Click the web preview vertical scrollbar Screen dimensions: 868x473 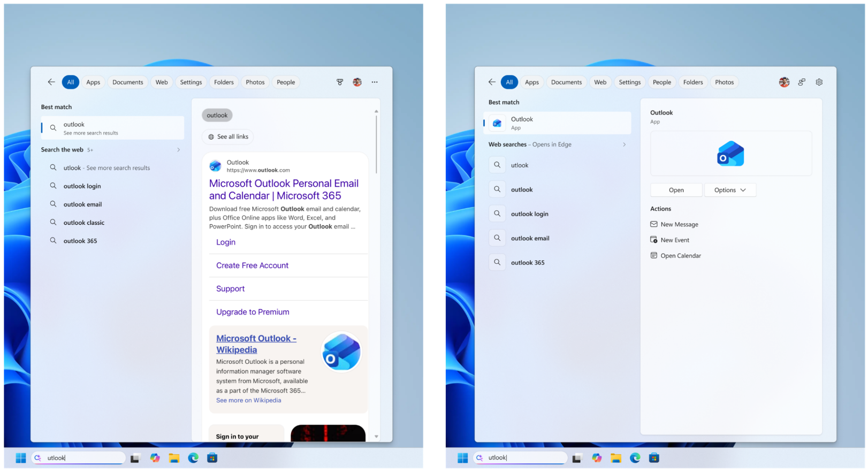point(376,144)
